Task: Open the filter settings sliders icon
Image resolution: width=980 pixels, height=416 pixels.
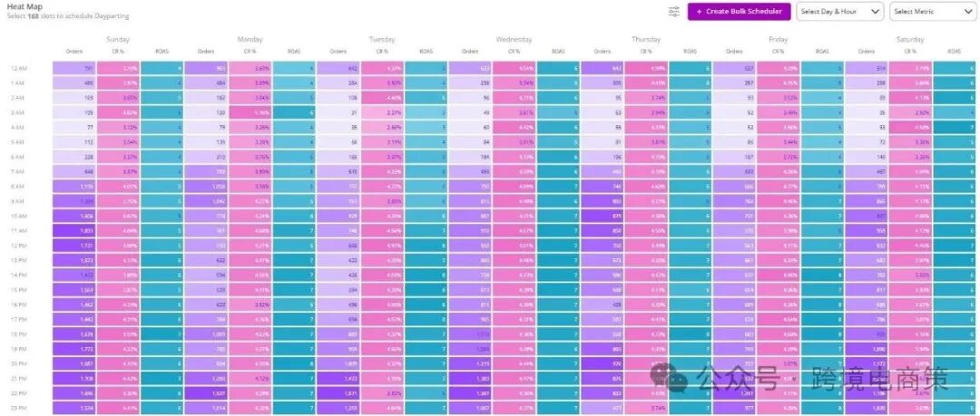Action: click(x=673, y=11)
